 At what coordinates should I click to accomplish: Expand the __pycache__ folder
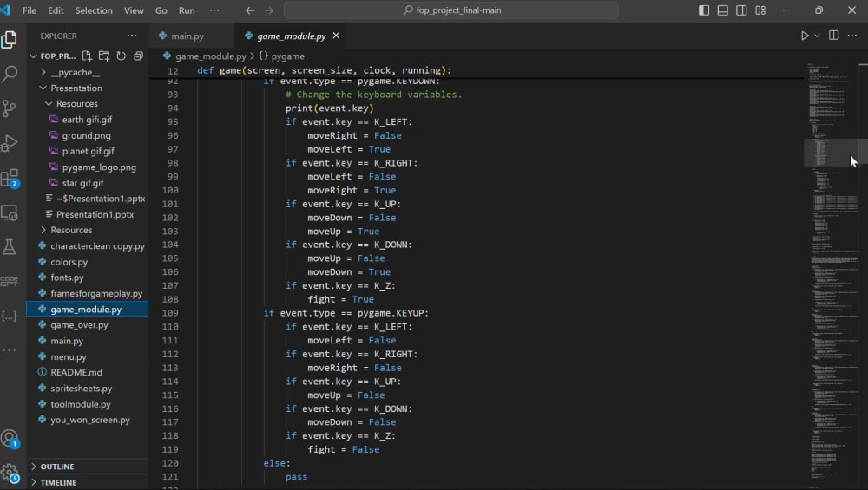[43, 72]
